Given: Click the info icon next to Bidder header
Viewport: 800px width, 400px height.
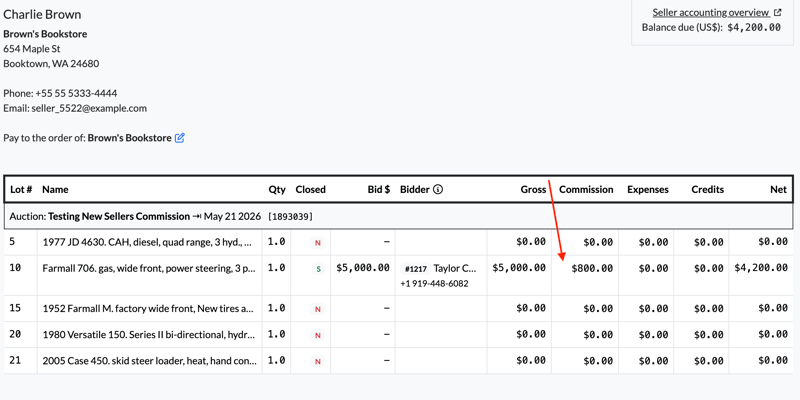Looking at the screenshot, I should [x=438, y=189].
